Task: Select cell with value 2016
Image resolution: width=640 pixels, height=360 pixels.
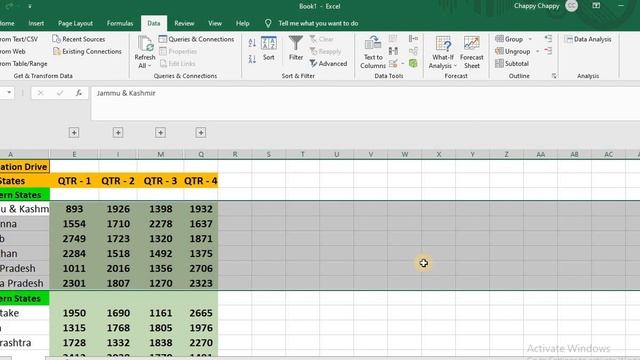Action: pos(118,269)
